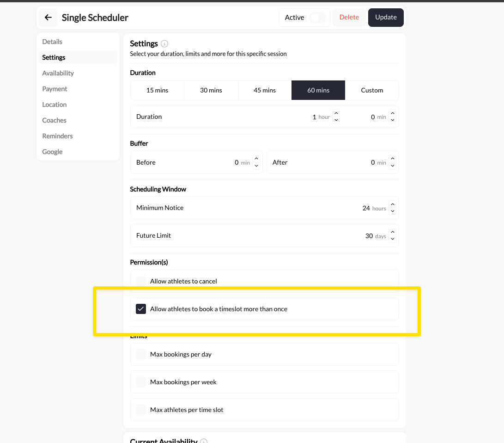This screenshot has height=443, width=504.
Task: Decrease Future Limit days using the down arrow
Action: pos(392,238)
